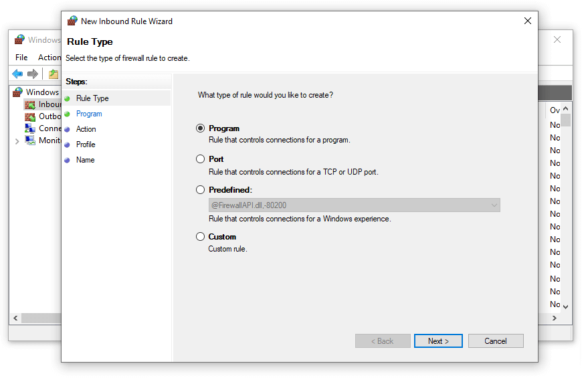Screen dimensions: 588x382
Task: Open the File menu
Action: click(x=21, y=58)
